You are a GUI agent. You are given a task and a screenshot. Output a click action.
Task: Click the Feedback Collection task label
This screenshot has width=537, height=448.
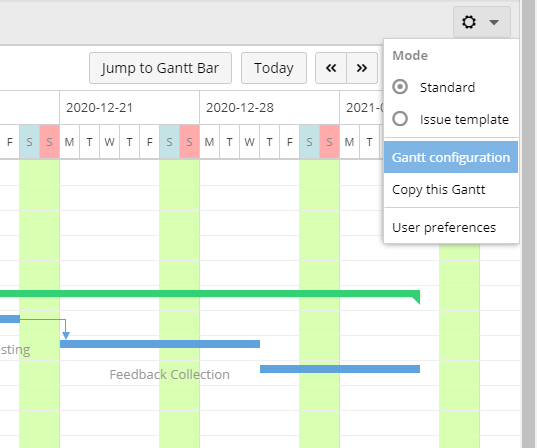pyautogui.click(x=170, y=374)
